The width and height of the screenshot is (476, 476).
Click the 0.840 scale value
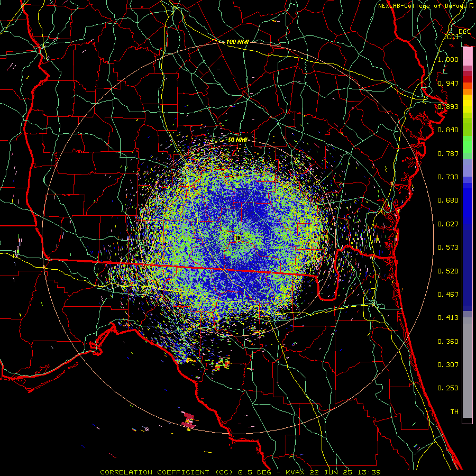click(x=448, y=130)
